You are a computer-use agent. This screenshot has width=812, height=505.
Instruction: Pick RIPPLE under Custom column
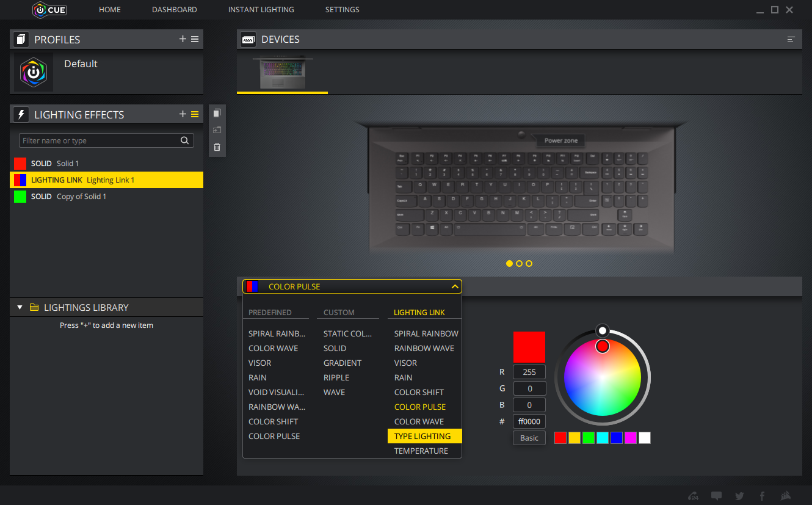(x=336, y=377)
